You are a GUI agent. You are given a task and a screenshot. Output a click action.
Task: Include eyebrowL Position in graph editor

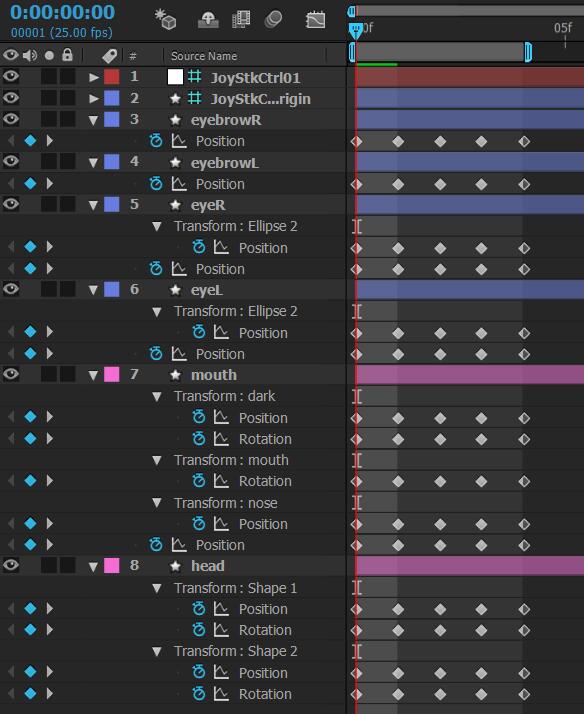pyautogui.click(x=179, y=184)
